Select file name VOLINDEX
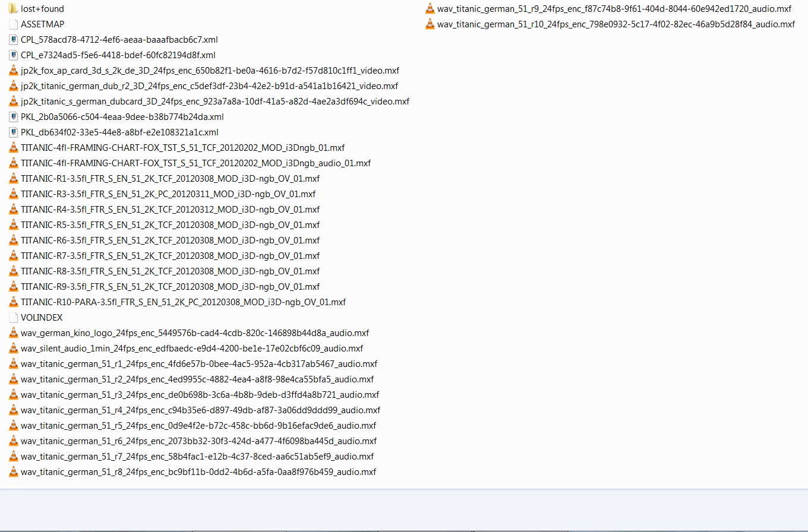The width and height of the screenshot is (808, 532). tap(42, 318)
